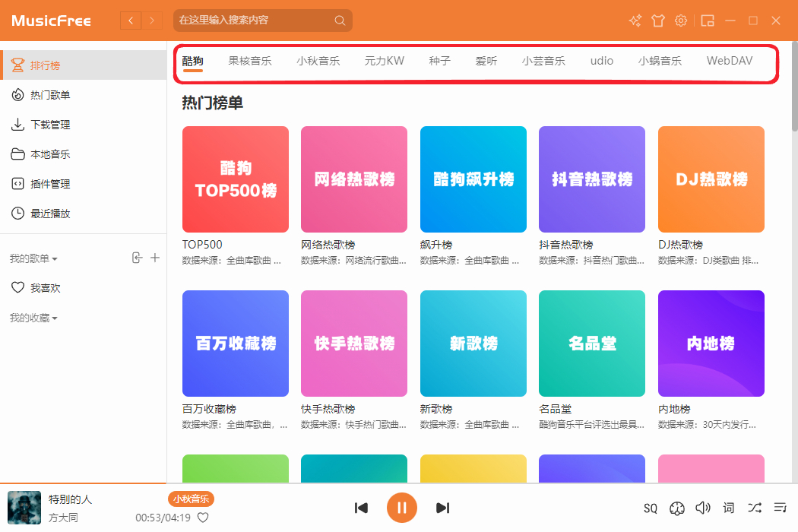Switch to the WebDAV tab
The image size is (798, 532).
[730, 61]
